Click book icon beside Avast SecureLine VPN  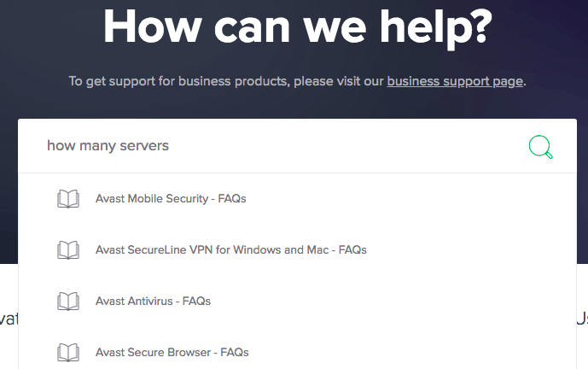coord(68,250)
